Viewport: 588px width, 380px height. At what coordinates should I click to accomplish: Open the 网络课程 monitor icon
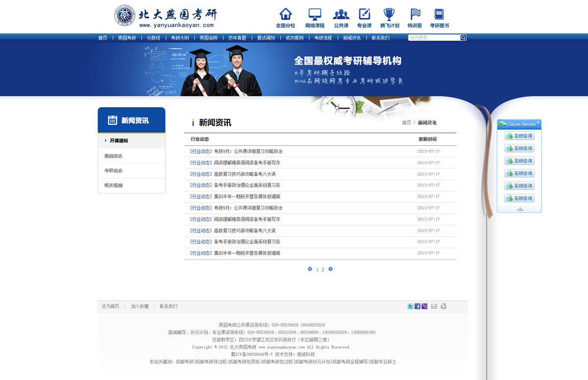tap(315, 14)
